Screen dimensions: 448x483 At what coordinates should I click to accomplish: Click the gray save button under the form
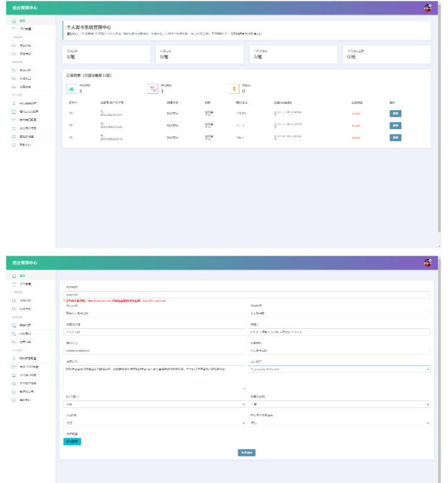point(246,453)
